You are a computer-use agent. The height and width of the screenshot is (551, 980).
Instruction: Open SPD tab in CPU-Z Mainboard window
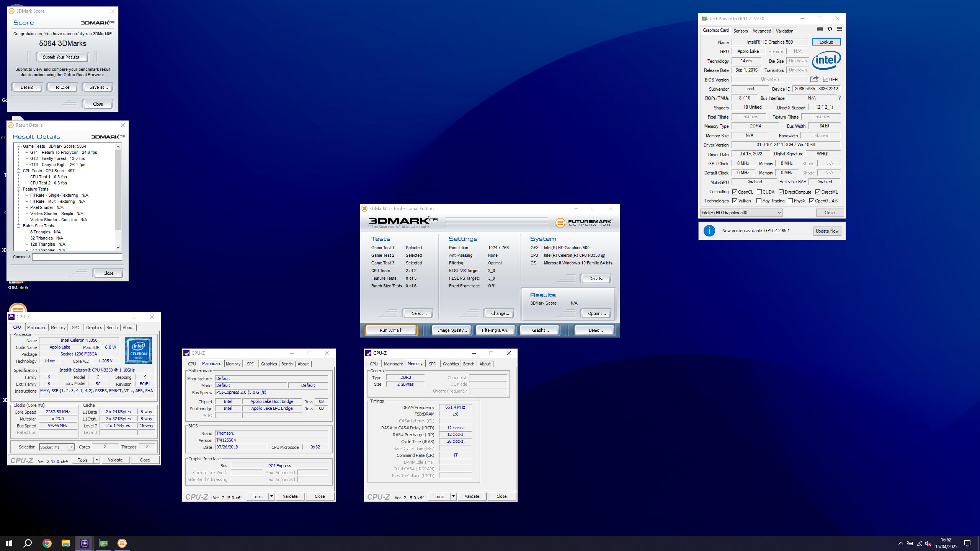(250, 364)
